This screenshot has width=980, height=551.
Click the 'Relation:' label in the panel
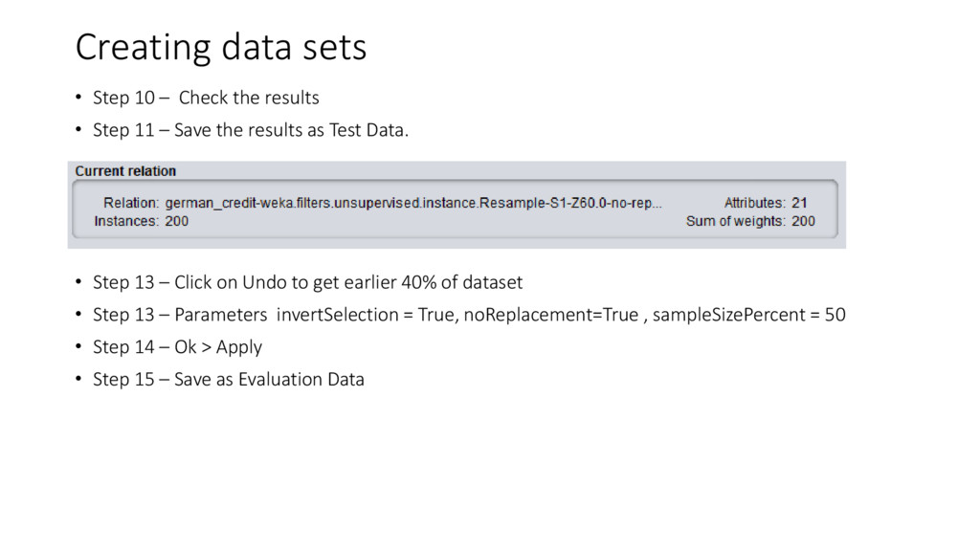(131, 203)
